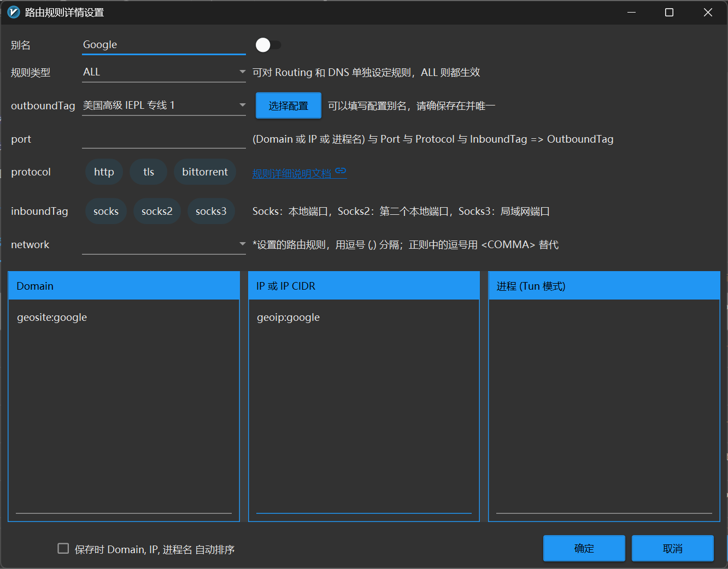The width and height of the screenshot is (728, 569).
Task: Toggle the tls protocol chip
Action: (x=149, y=172)
